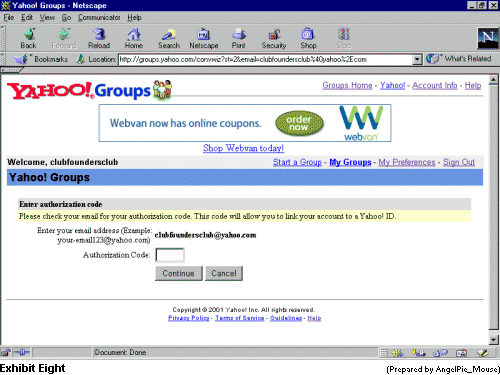
Task: Click the Cancel button
Action: 224,273
